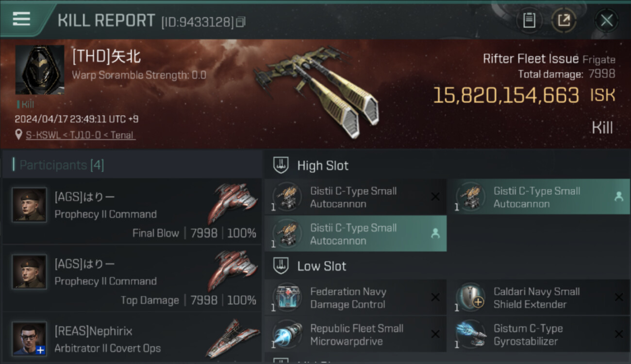Select Top Damage participant entry

[x=132, y=278]
